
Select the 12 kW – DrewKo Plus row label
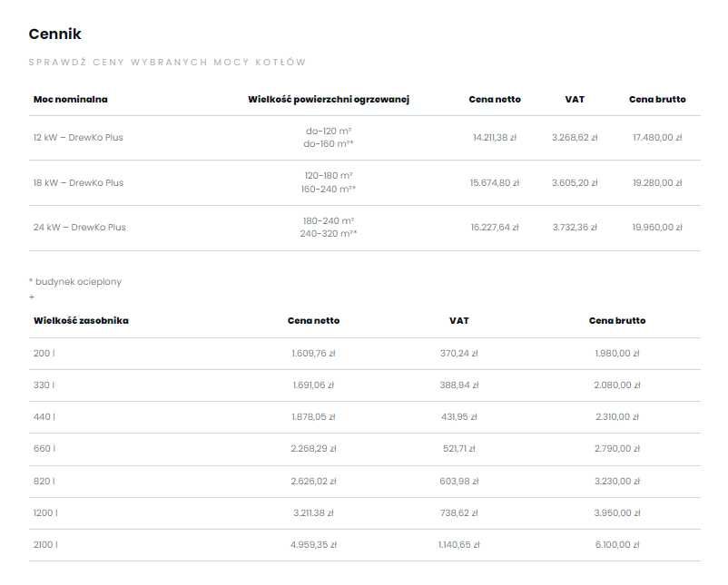click(x=78, y=138)
